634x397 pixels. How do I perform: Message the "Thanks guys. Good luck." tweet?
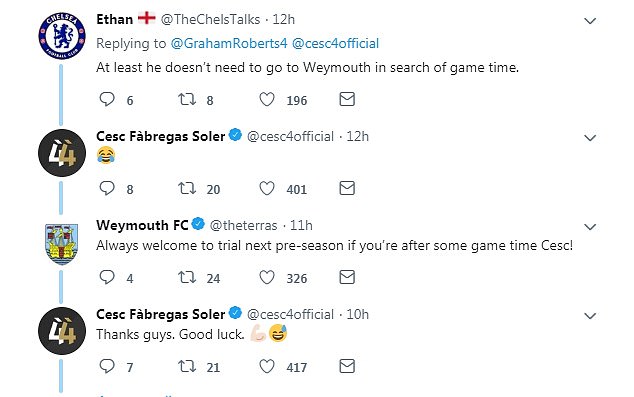347,366
